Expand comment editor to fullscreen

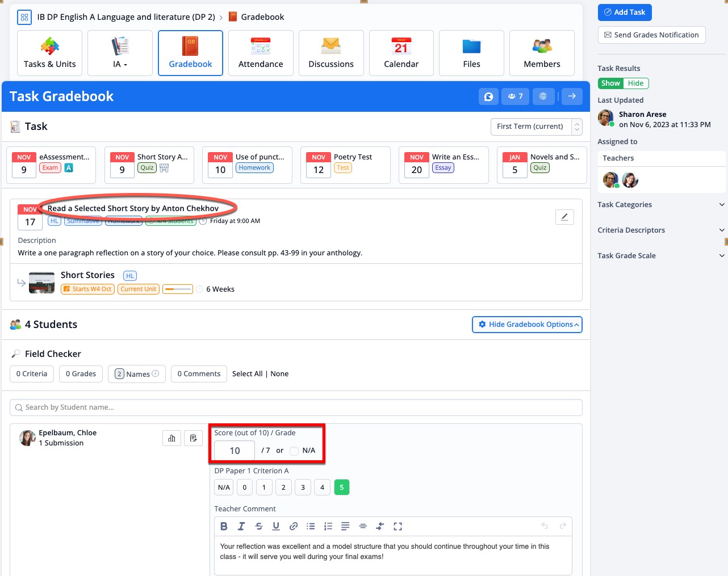[x=398, y=526]
